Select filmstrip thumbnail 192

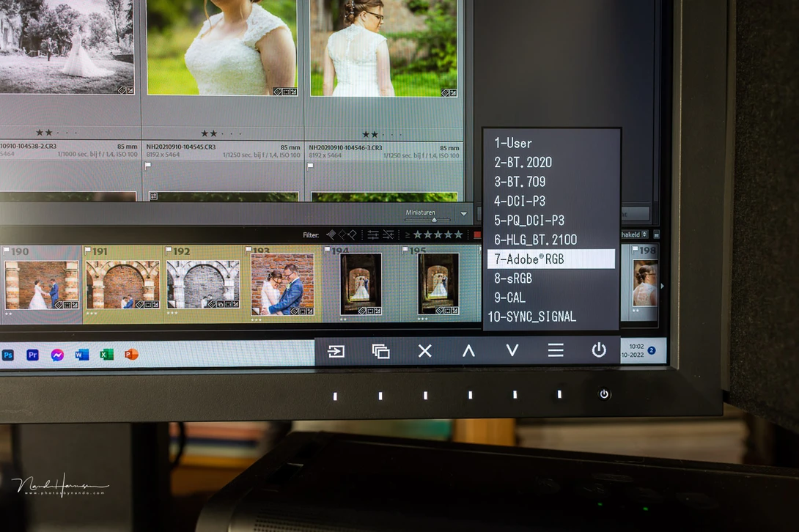[203, 284]
